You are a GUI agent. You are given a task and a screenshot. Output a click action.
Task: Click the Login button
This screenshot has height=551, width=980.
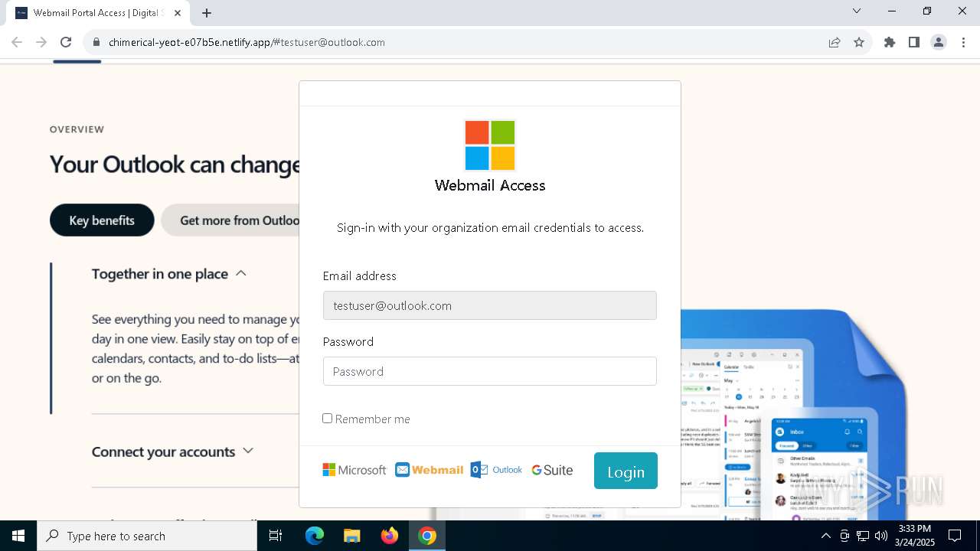pos(626,471)
